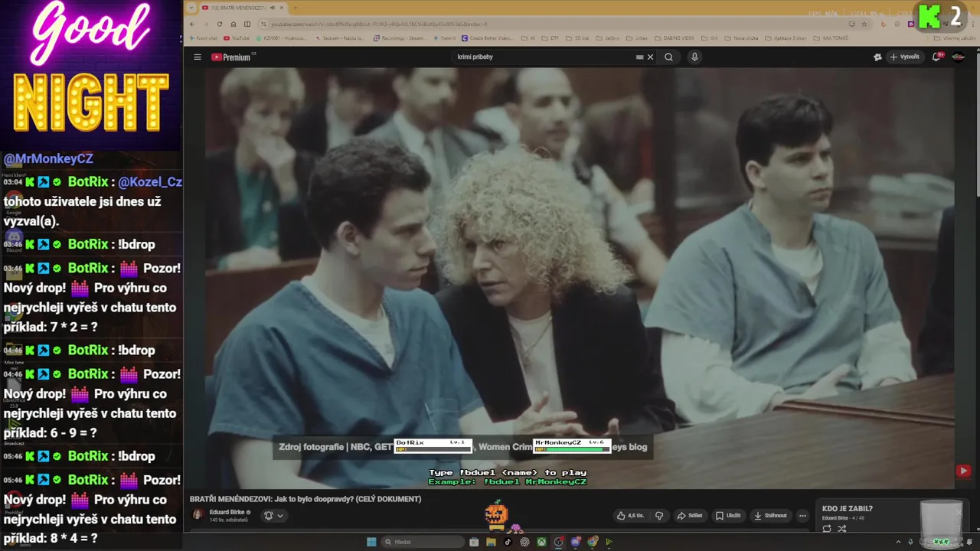
Task: Clear the YouTube search query with X
Action: pos(650,57)
